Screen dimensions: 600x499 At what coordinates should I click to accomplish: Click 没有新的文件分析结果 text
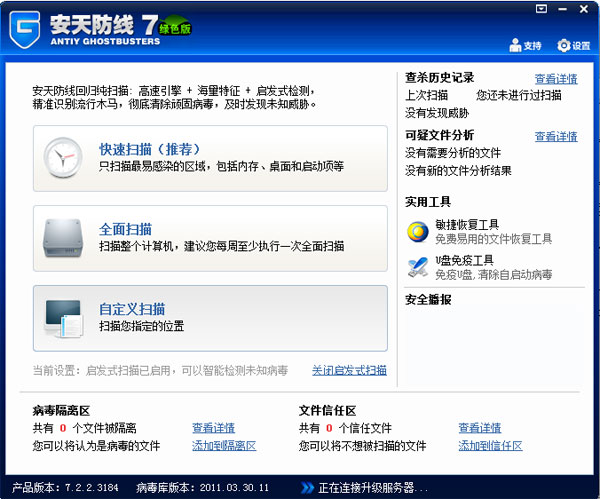[x=458, y=171]
